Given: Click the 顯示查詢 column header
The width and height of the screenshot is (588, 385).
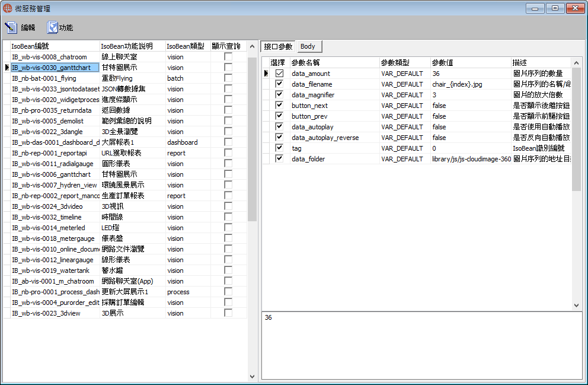Looking at the screenshot, I should pos(228,46).
